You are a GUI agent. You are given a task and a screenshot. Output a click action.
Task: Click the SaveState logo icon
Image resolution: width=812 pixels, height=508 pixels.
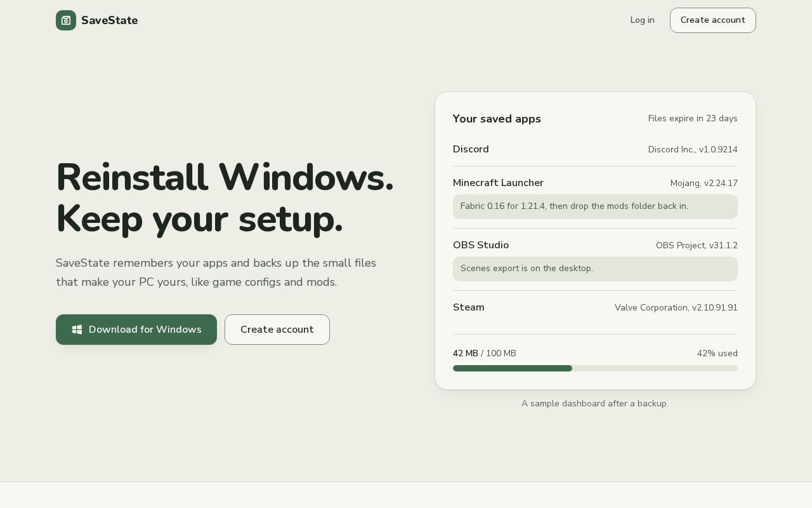pos(66,20)
